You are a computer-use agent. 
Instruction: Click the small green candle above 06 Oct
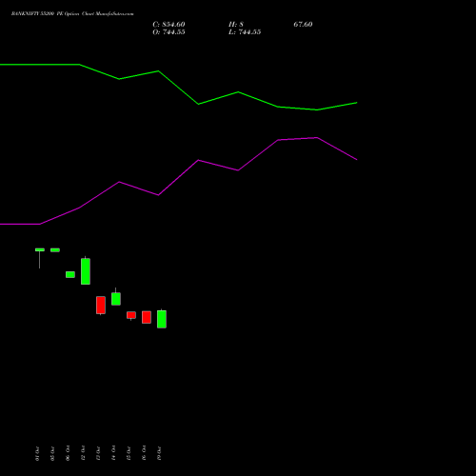pos(70,274)
